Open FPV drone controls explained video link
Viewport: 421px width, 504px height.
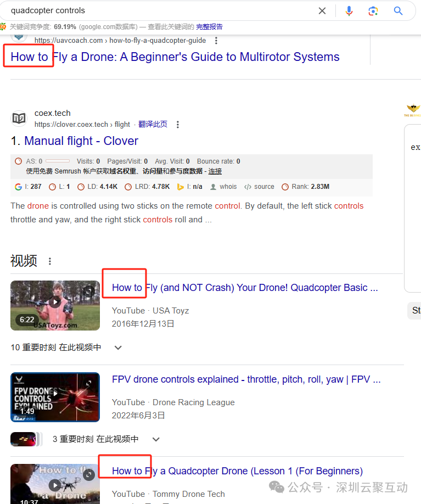click(x=246, y=379)
